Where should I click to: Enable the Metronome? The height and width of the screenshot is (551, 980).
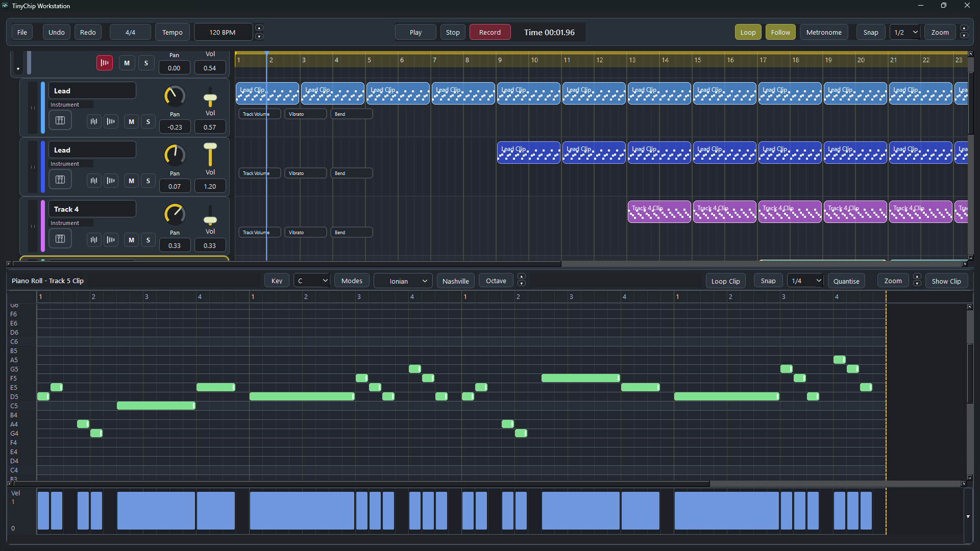824,32
